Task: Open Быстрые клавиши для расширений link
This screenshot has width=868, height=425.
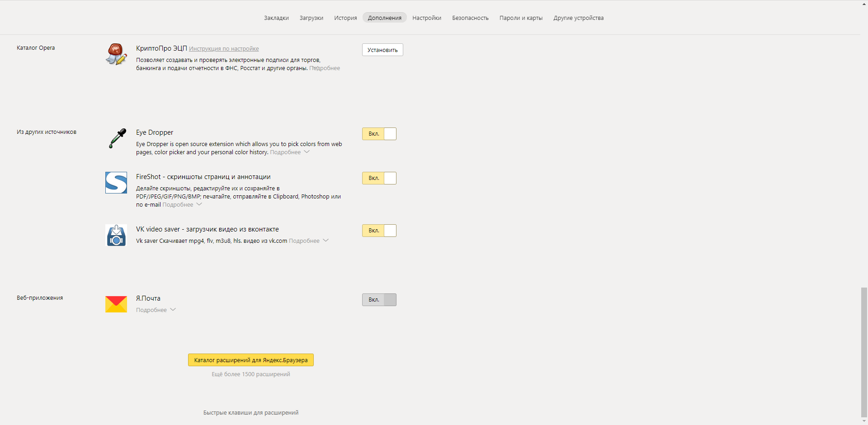Action: click(x=251, y=413)
